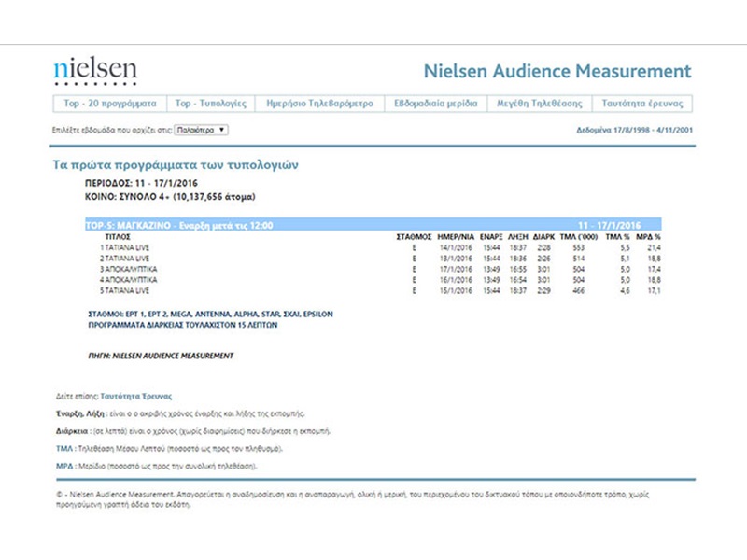
Task: Click the ΤΜΛ ('000) column header
Action: coord(578,237)
